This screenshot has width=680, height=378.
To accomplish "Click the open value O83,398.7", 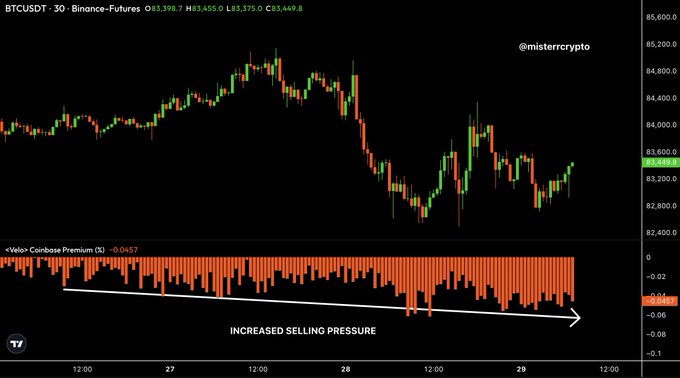I will click(164, 9).
